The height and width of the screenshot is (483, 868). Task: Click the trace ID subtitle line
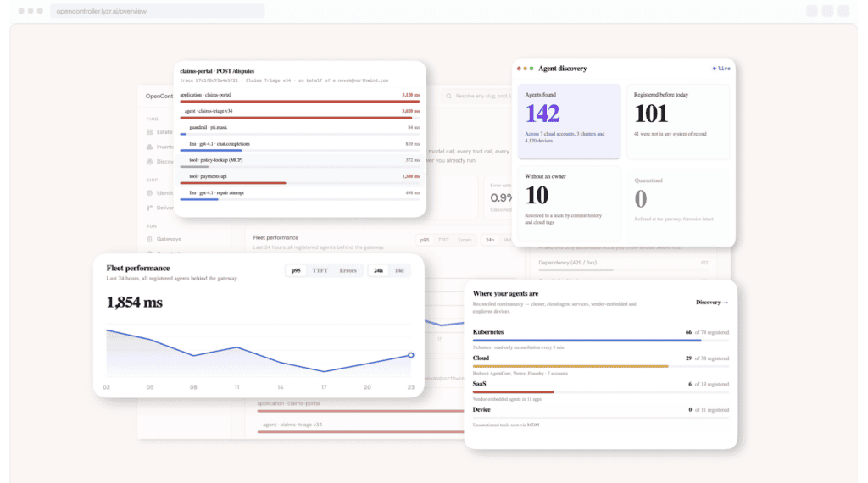(284, 80)
